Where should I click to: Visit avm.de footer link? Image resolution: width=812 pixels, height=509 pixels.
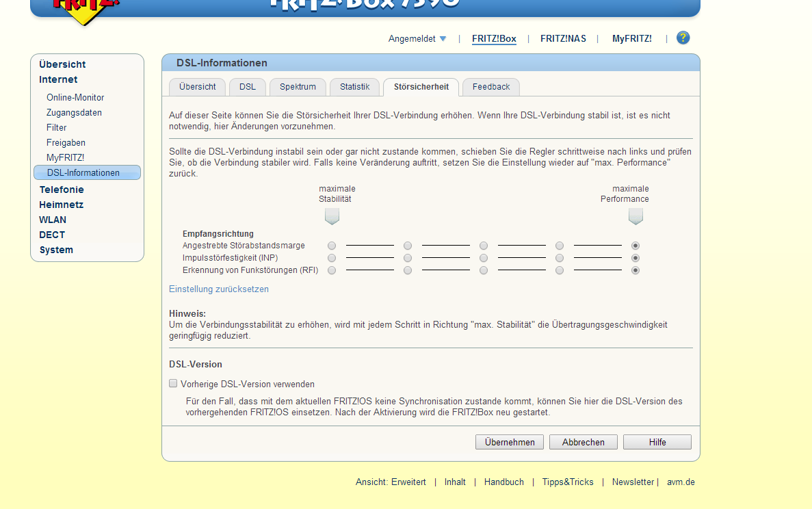(681, 482)
